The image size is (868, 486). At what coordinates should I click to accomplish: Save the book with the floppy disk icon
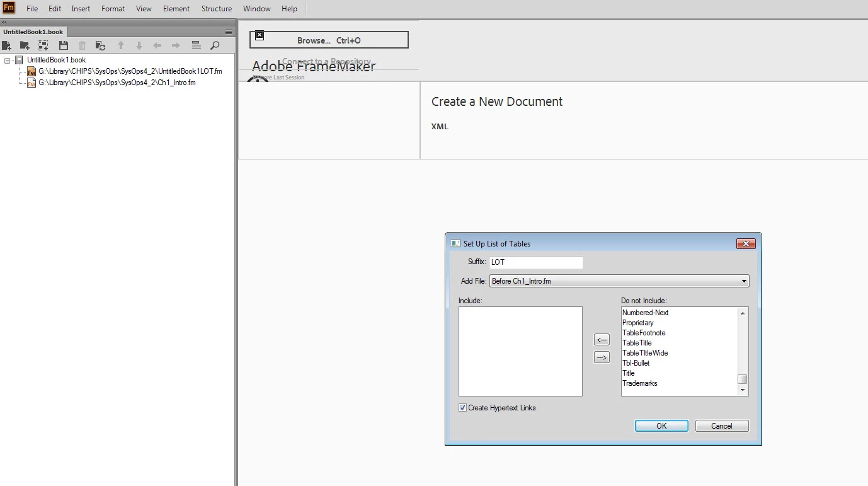pos(64,45)
